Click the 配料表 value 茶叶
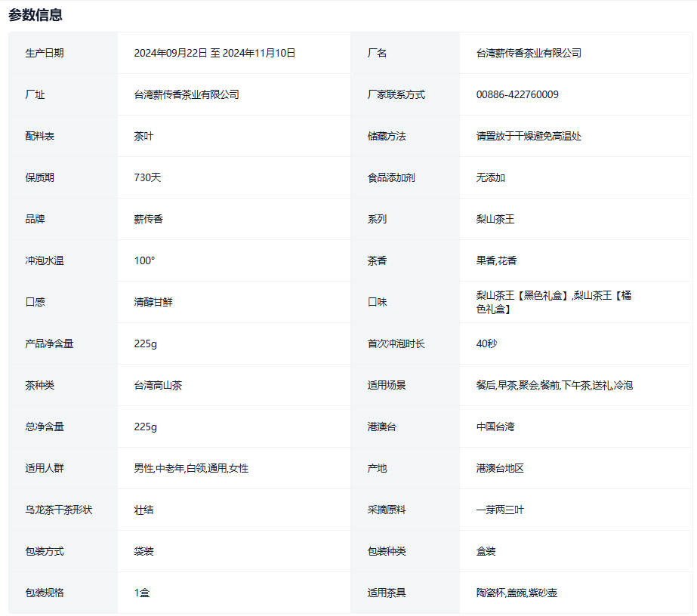 point(143,136)
